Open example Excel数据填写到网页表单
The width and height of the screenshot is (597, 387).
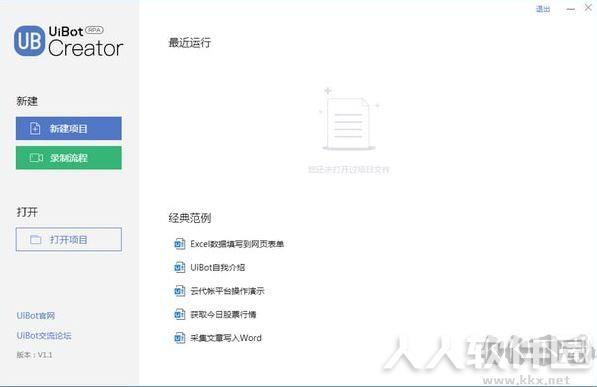point(237,244)
